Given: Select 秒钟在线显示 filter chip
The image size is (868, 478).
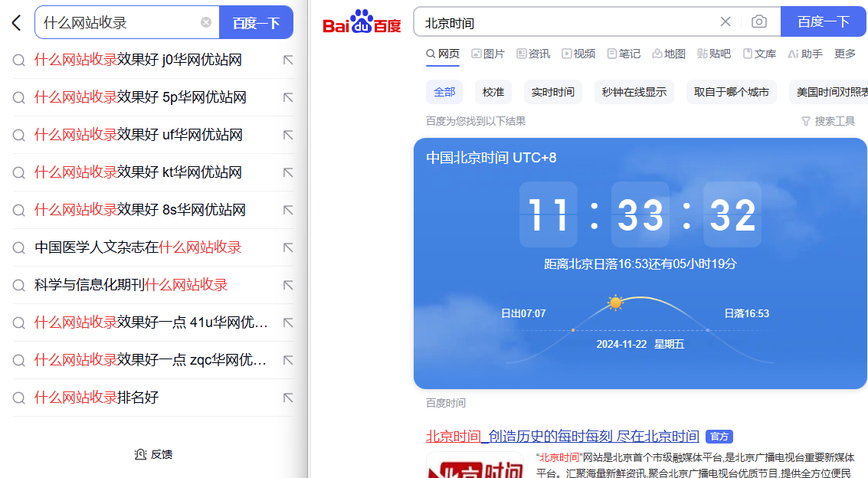Looking at the screenshot, I should click(634, 92).
